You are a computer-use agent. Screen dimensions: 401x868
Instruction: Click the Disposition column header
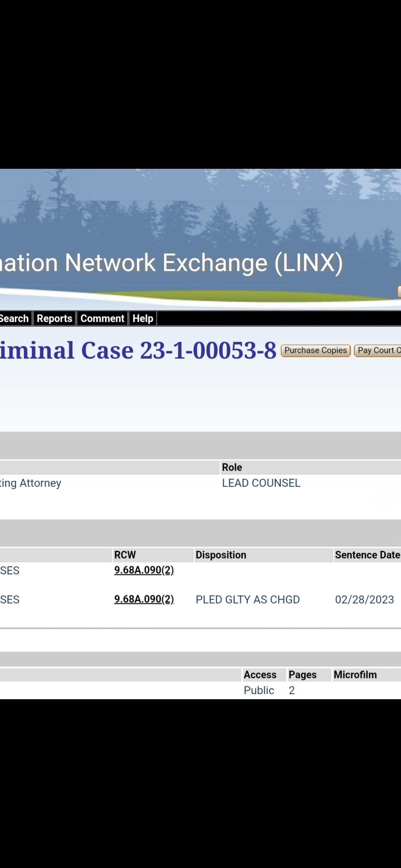[221, 555]
